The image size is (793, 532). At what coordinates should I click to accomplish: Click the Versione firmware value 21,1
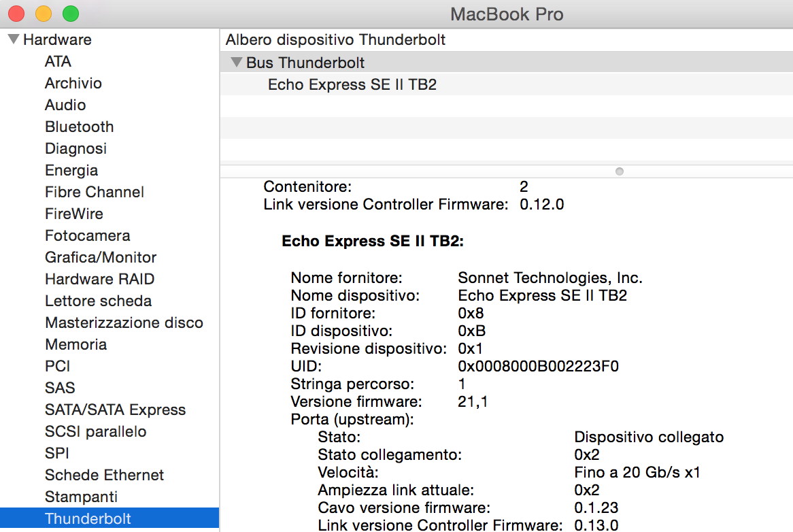click(473, 401)
